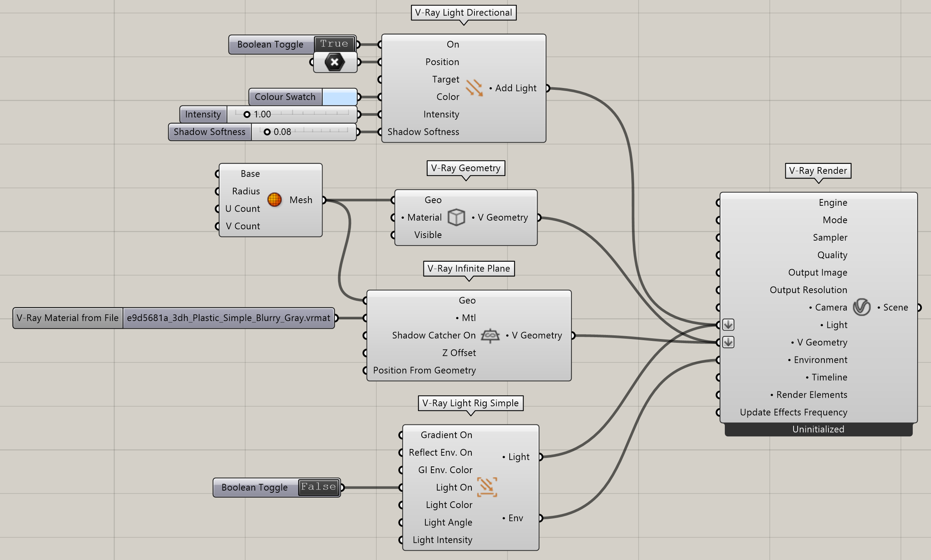Click the Z Offset input
This screenshot has width=931, height=560.
coord(459,353)
